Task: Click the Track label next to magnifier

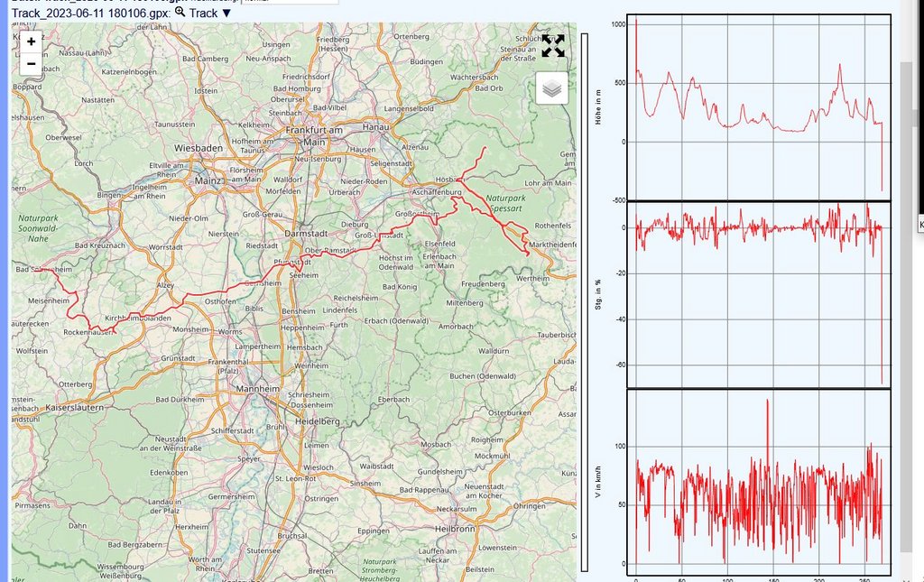Action: (x=203, y=13)
